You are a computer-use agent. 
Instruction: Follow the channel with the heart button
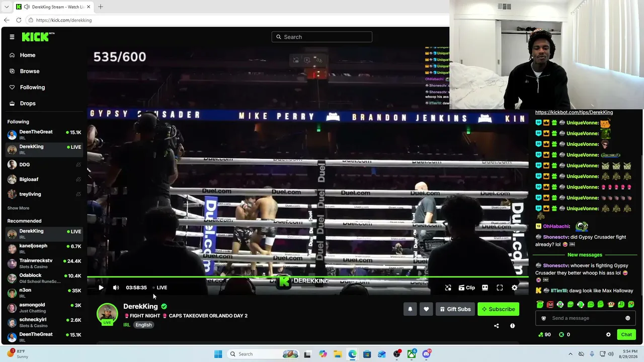(x=426, y=309)
